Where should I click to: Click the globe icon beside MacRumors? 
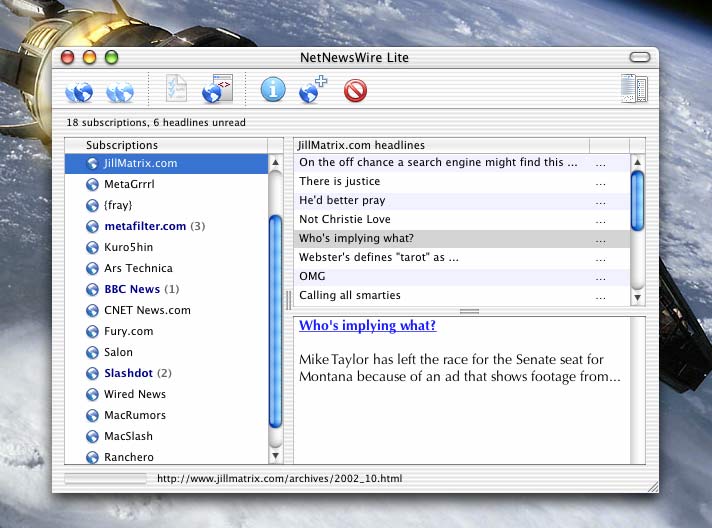click(x=92, y=415)
